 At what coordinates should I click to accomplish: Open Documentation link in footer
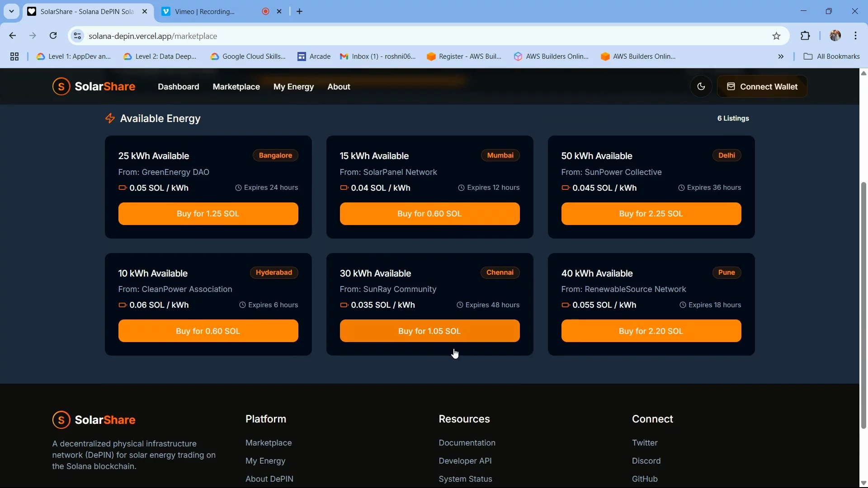[x=467, y=443]
